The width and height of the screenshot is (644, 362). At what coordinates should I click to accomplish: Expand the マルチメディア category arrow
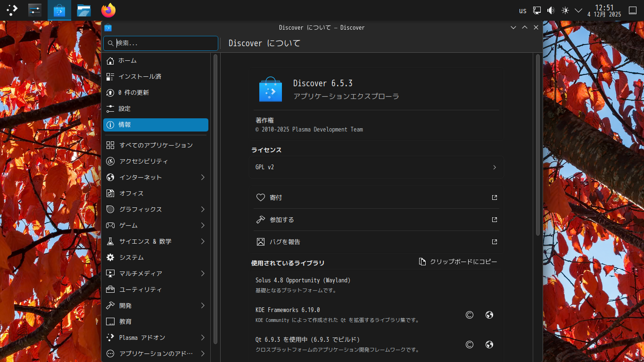click(203, 273)
